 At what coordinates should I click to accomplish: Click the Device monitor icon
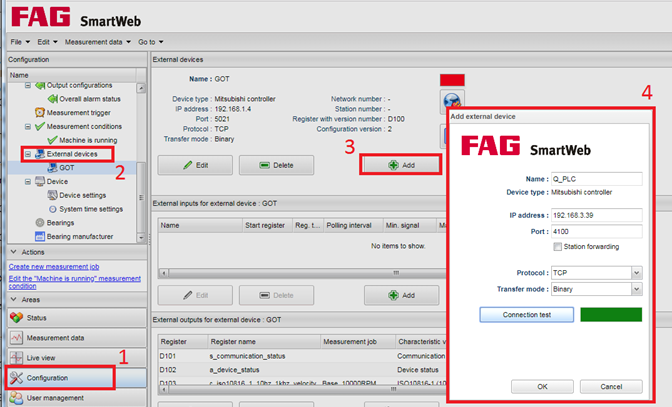click(x=40, y=181)
